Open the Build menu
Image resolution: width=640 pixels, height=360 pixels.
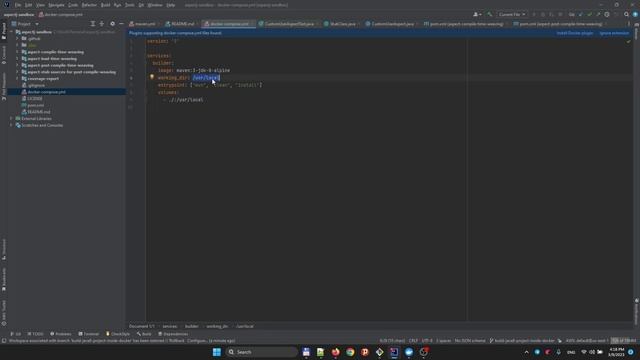(x=105, y=5)
